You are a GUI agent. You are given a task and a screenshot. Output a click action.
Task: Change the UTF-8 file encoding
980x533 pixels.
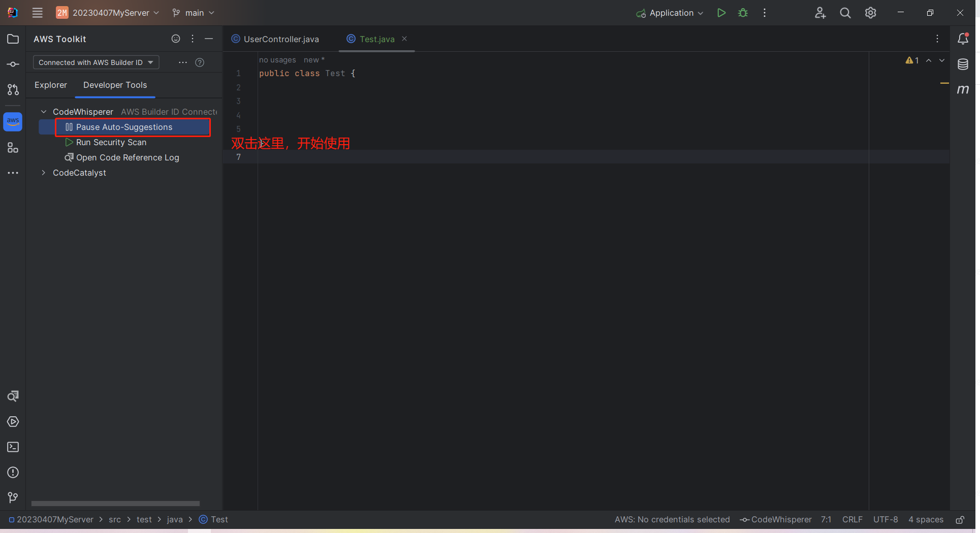(886, 520)
